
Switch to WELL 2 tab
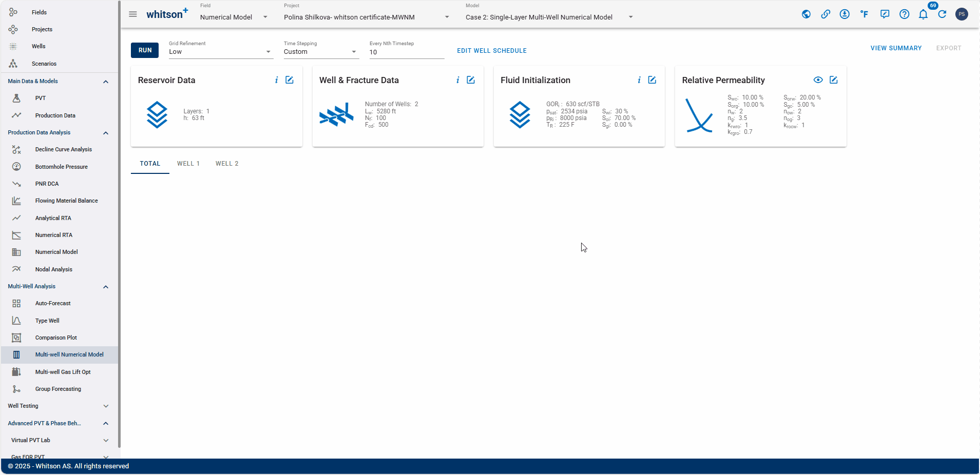click(227, 164)
